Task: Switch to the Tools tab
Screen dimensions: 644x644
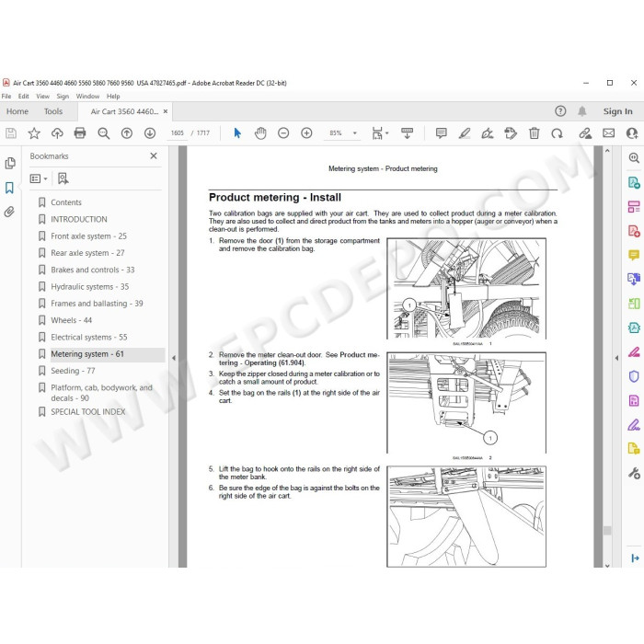Action: (53, 111)
